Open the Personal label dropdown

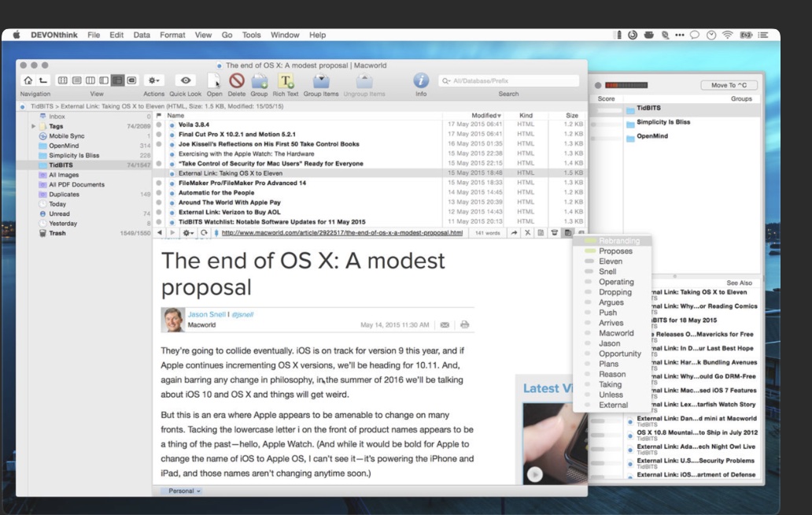181,491
